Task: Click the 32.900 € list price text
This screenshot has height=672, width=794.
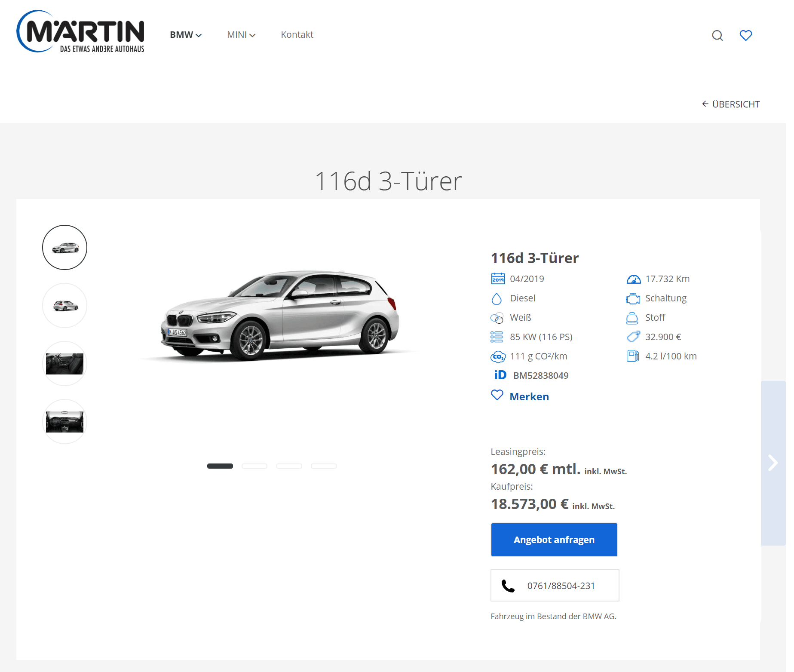Action: coord(663,337)
